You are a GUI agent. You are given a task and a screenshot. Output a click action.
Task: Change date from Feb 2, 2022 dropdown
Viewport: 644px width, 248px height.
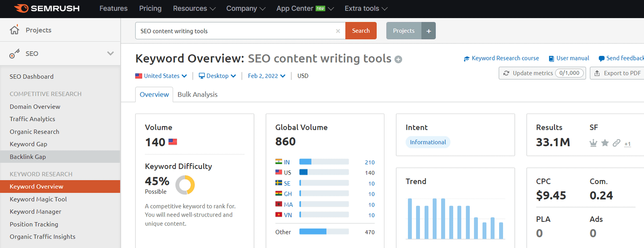tap(266, 76)
